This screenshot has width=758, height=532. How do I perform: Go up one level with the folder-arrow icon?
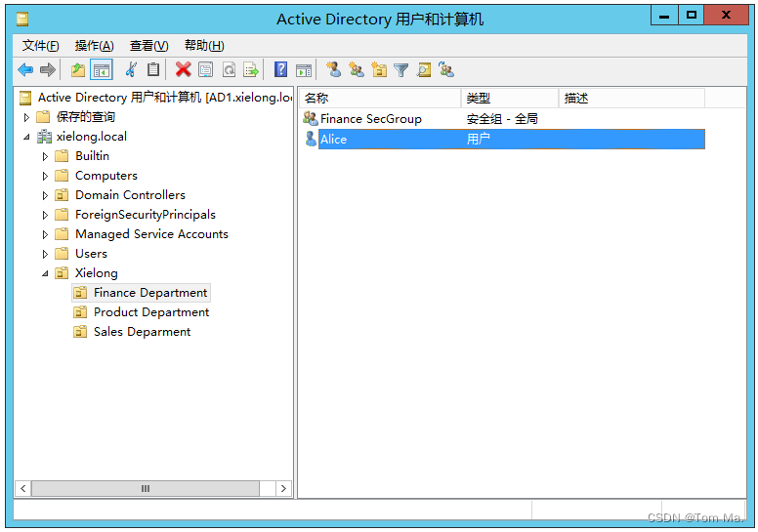click(x=78, y=70)
